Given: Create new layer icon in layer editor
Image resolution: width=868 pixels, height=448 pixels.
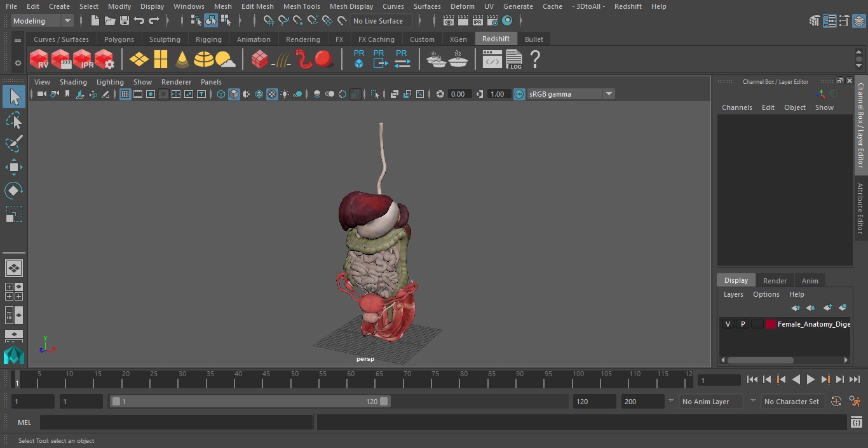Looking at the screenshot, I should click(827, 308).
